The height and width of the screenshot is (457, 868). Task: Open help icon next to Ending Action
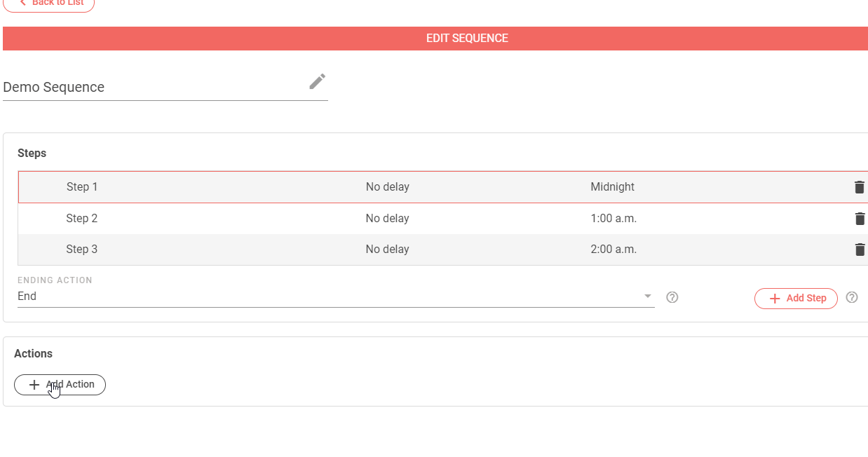672,297
